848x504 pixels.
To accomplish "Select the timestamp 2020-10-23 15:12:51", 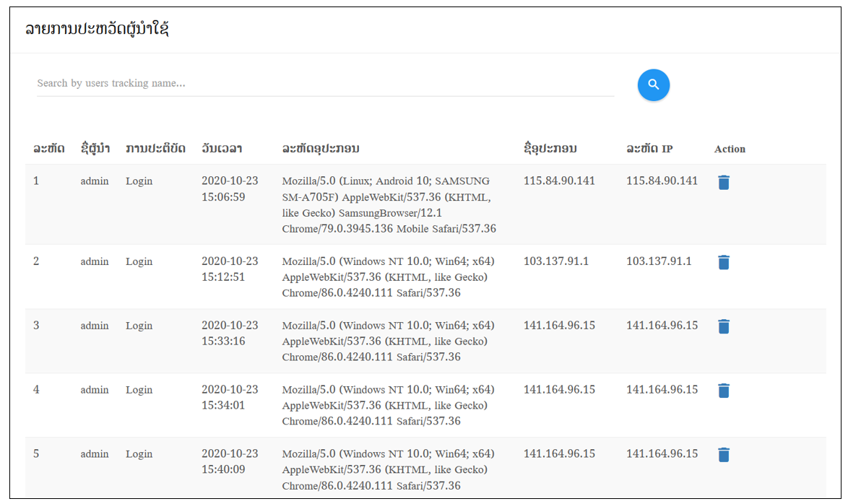I will 230,269.
